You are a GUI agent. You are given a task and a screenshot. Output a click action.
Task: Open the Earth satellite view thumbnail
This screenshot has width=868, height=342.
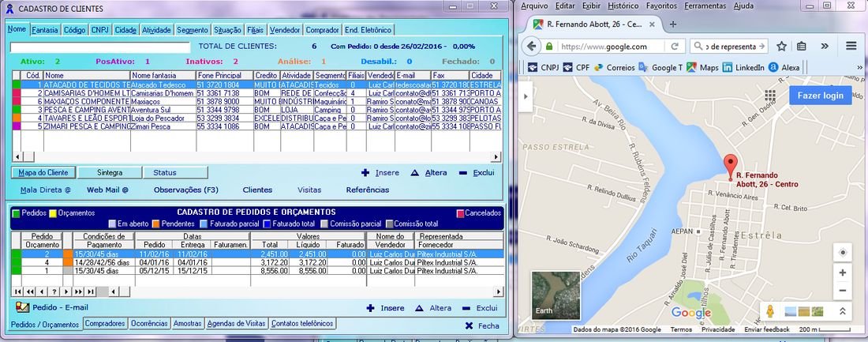click(556, 295)
